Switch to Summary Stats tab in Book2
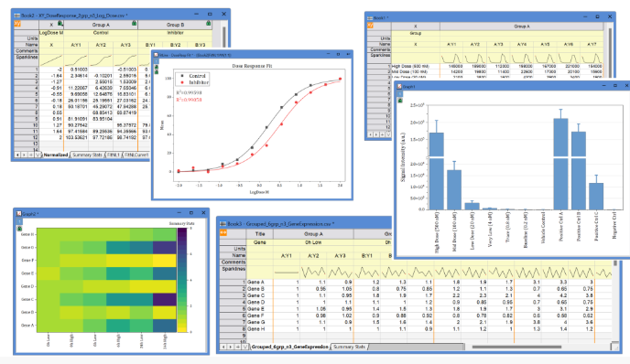 87,155
